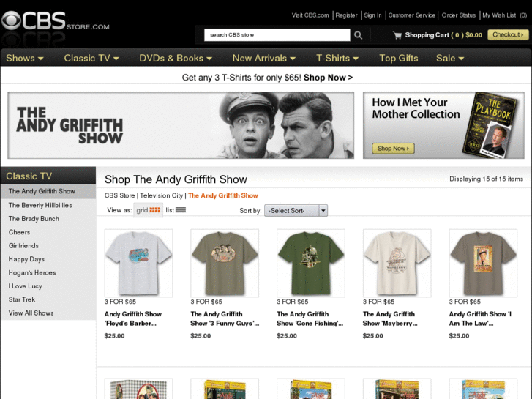Open the Sign In link
Image resolution: width=532 pixels, height=399 pixels.
pos(373,15)
